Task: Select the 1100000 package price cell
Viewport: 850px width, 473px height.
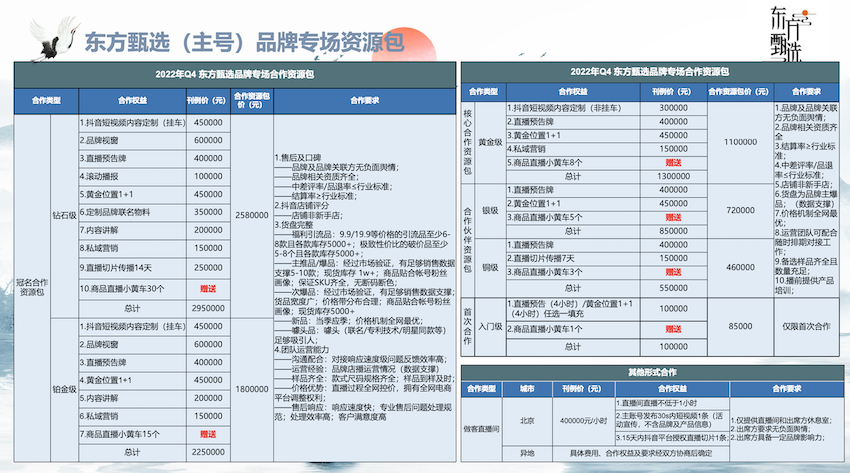Action: [741, 141]
